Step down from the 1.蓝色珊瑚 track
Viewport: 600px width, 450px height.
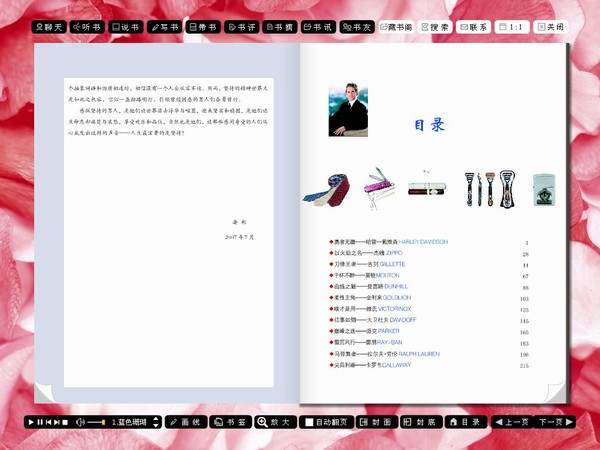156,425
